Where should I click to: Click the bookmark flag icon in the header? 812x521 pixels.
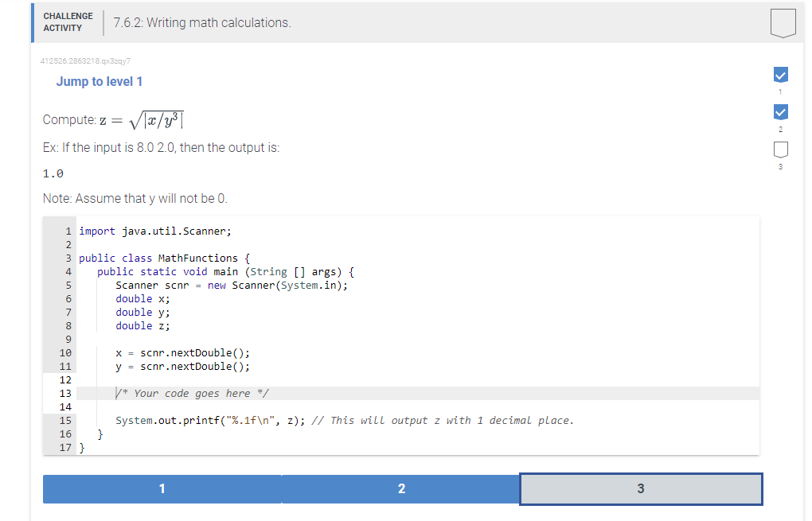click(783, 22)
